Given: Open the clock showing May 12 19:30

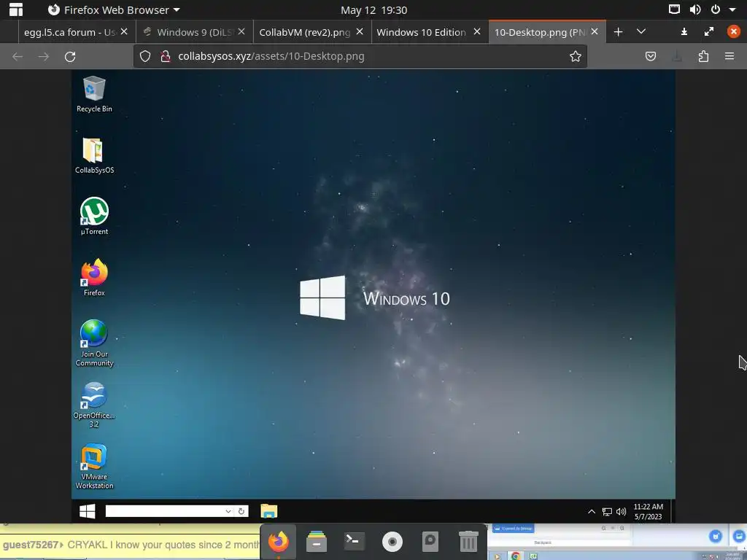Looking at the screenshot, I should [x=373, y=10].
